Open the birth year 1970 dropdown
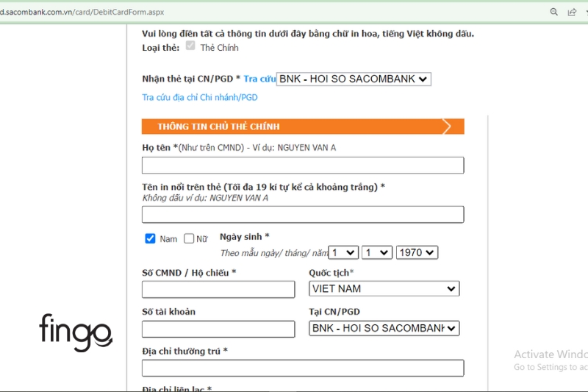Screen dimensions: 588x392 pyautogui.click(x=417, y=252)
